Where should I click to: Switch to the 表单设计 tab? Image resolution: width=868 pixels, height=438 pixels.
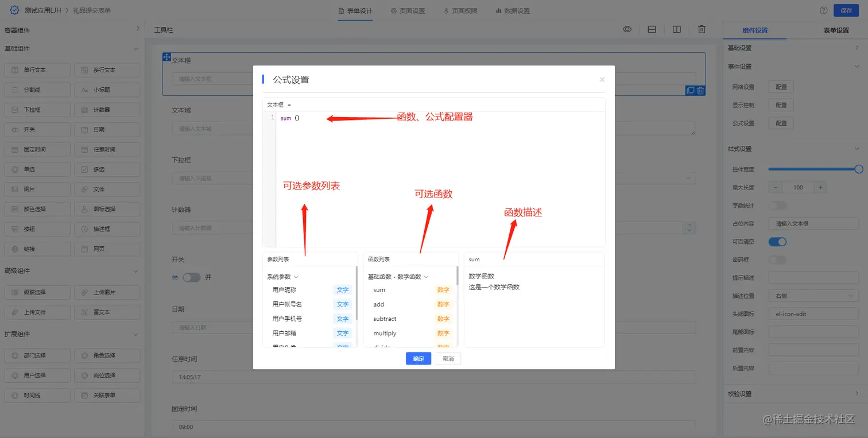(x=356, y=11)
